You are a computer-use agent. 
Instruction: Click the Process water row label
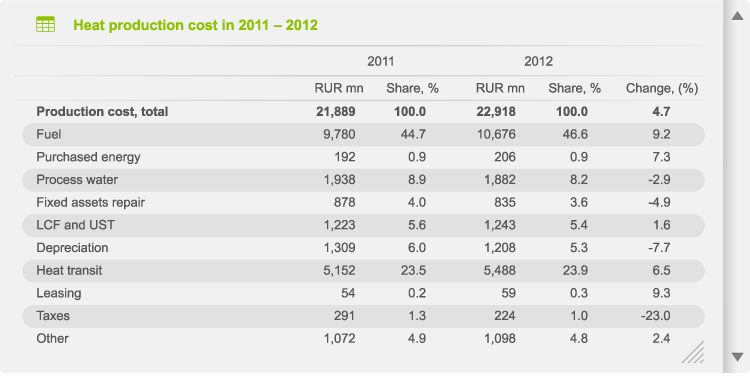click(77, 180)
